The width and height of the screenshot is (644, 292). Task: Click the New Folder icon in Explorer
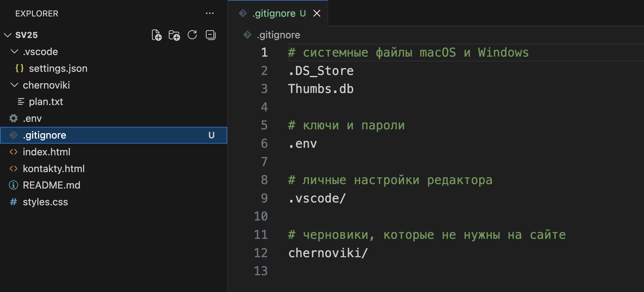174,35
